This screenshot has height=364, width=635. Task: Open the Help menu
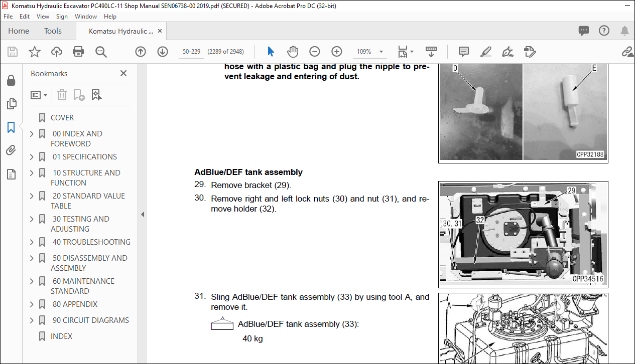coord(110,17)
